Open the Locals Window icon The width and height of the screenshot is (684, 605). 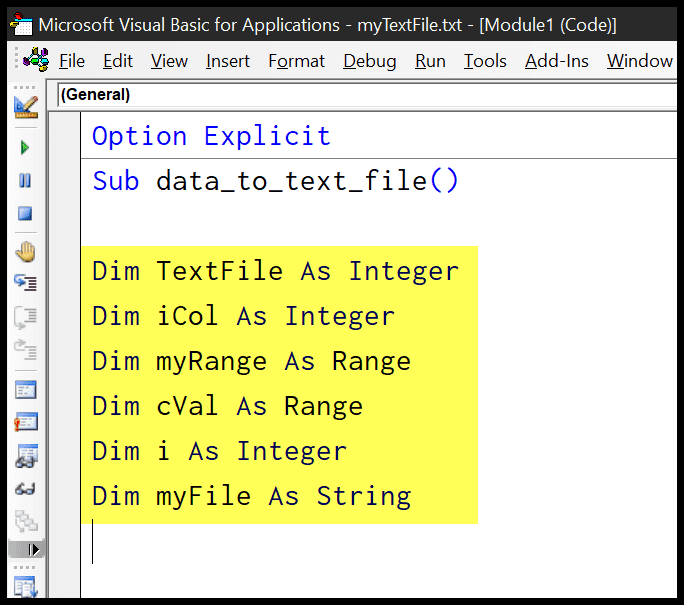click(26, 390)
